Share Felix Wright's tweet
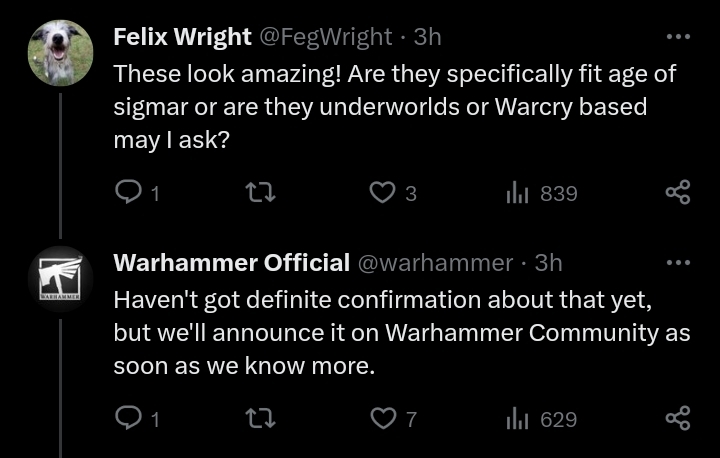This screenshot has height=458, width=720. point(678,193)
